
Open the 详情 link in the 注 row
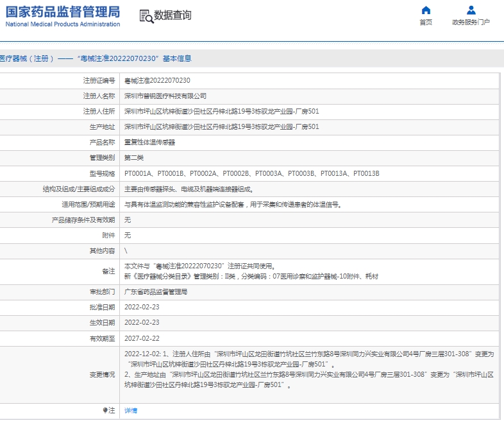tap(130, 410)
